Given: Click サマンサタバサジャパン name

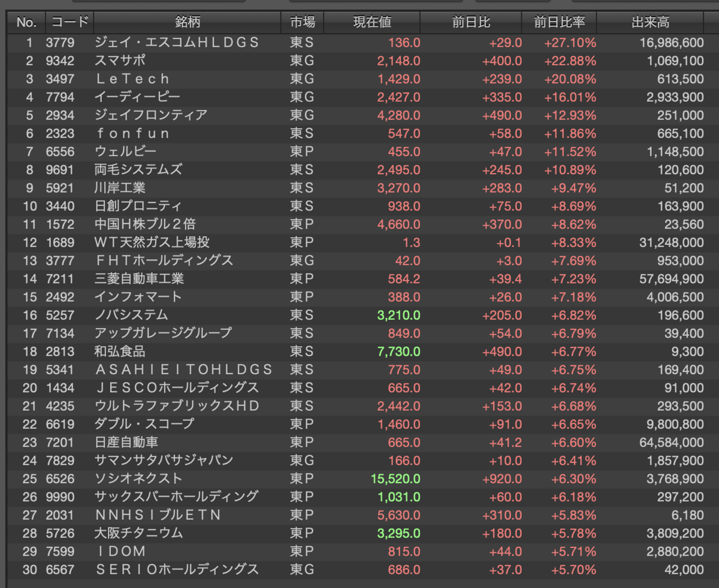Looking at the screenshot, I should coord(164,460).
